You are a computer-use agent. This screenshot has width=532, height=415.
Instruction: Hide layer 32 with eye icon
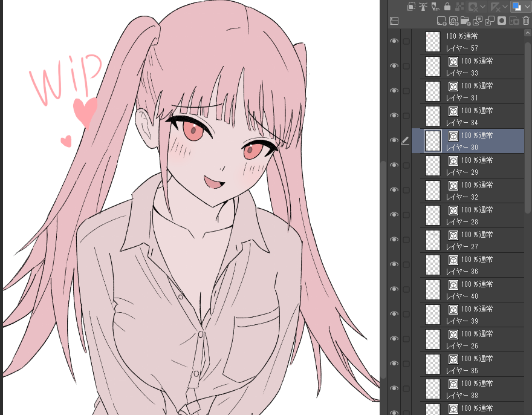click(x=394, y=190)
